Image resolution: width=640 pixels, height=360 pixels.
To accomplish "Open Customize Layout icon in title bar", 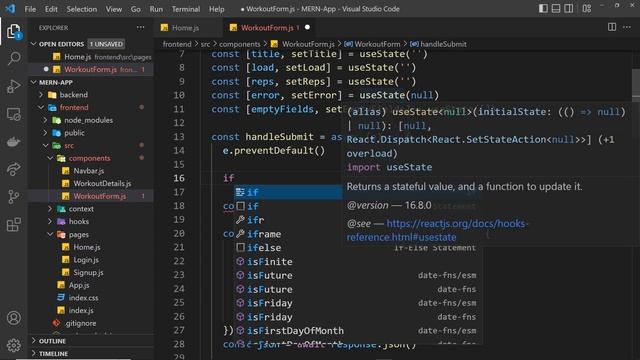I will tap(587, 9).
